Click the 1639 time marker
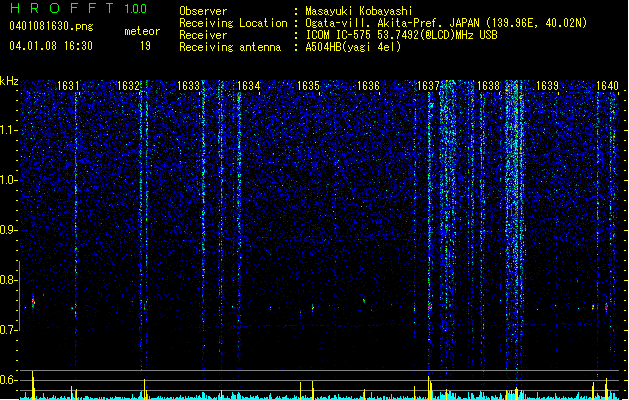The height and width of the screenshot is (400, 629). point(548,86)
